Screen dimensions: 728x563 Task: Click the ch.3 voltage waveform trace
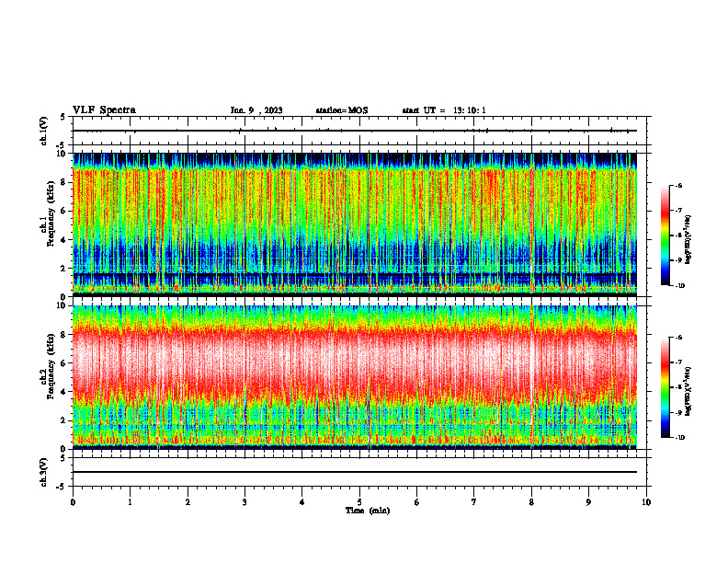coord(355,472)
